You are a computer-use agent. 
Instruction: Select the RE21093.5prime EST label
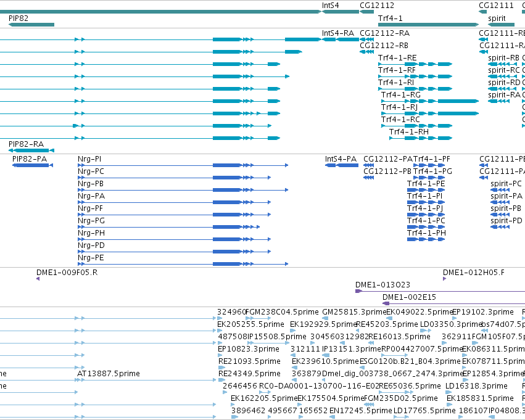click(x=249, y=361)
